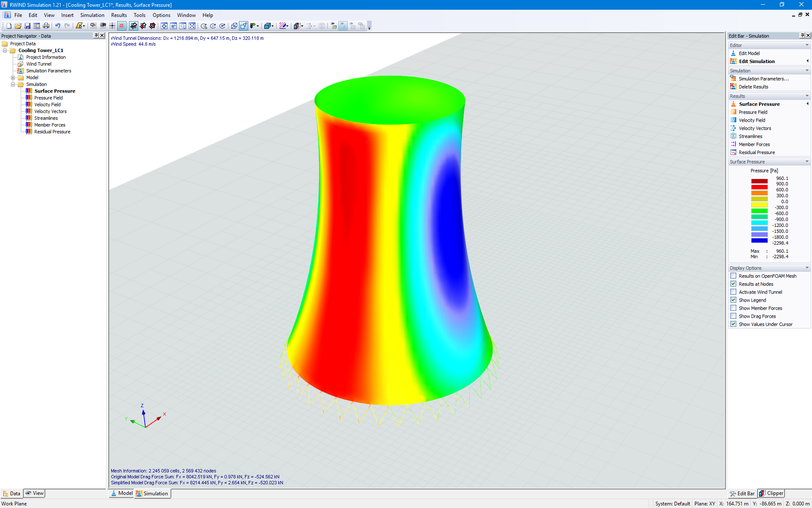812x508 pixels.
Task: Expand the Surface Pressure section header
Action: tap(769, 162)
